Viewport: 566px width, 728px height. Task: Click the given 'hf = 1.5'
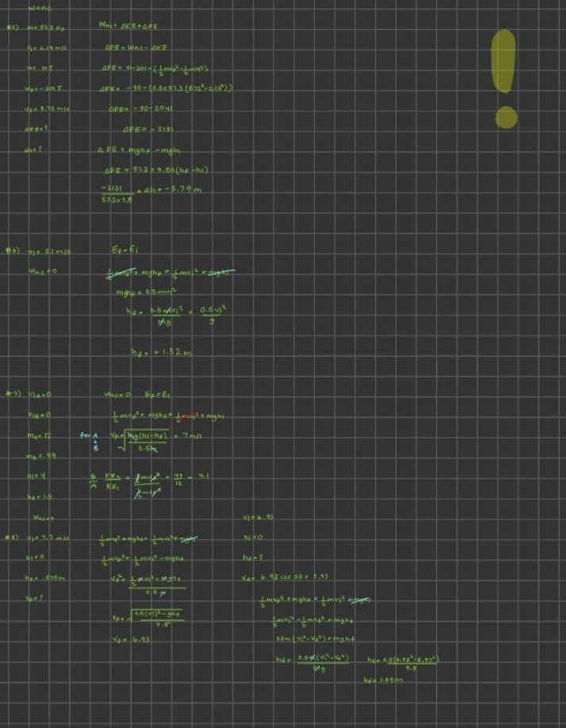click(x=40, y=496)
